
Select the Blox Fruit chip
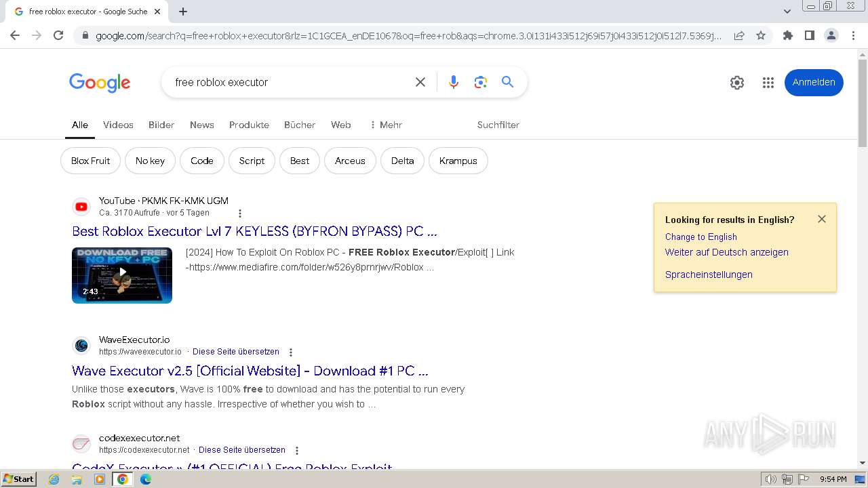pos(90,161)
